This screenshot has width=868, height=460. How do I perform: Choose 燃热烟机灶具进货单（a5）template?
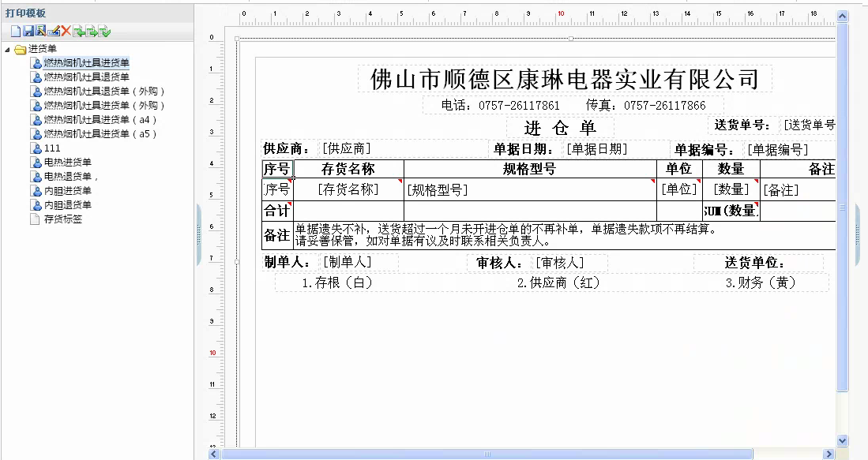tap(100, 134)
